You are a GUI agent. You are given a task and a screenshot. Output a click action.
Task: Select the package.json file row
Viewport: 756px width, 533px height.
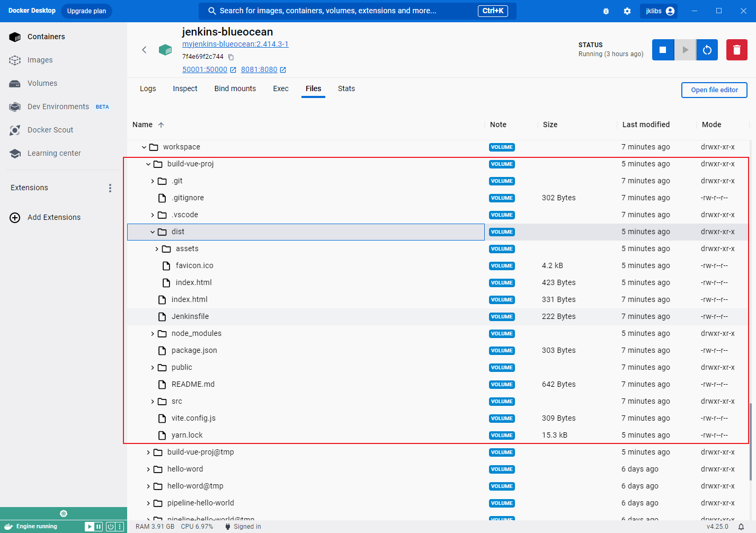pyautogui.click(x=438, y=351)
